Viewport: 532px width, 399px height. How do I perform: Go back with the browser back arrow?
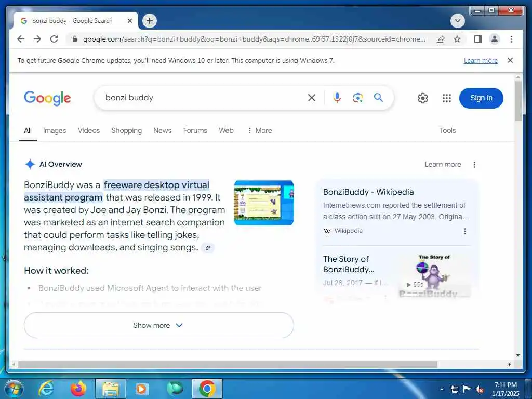pos(21,39)
